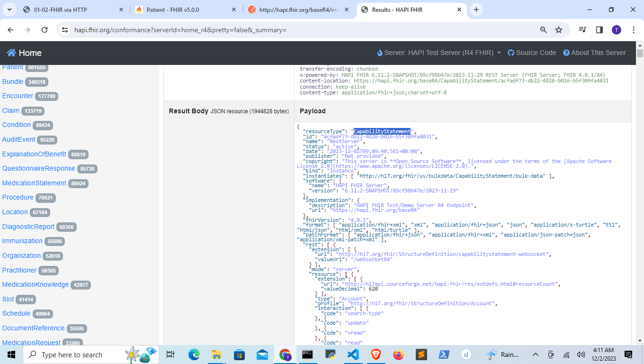644x364 pixels.
Task: Click the Home icon in the navbar
Action: 11,53
